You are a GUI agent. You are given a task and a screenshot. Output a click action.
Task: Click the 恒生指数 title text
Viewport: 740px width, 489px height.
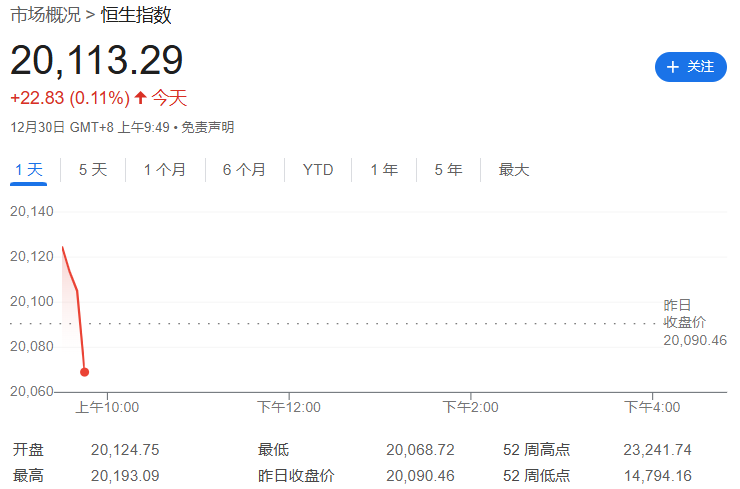(136, 15)
